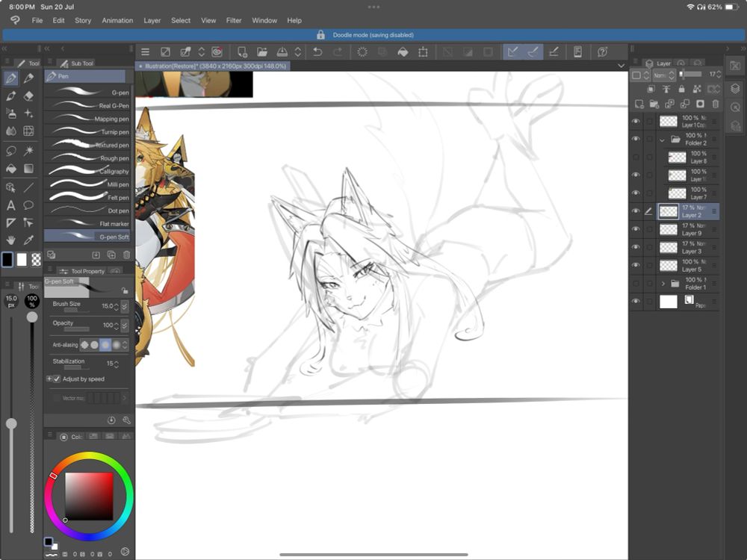Select the Liquify grid tool
The width and height of the screenshot is (747, 560).
(x=28, y=131)
